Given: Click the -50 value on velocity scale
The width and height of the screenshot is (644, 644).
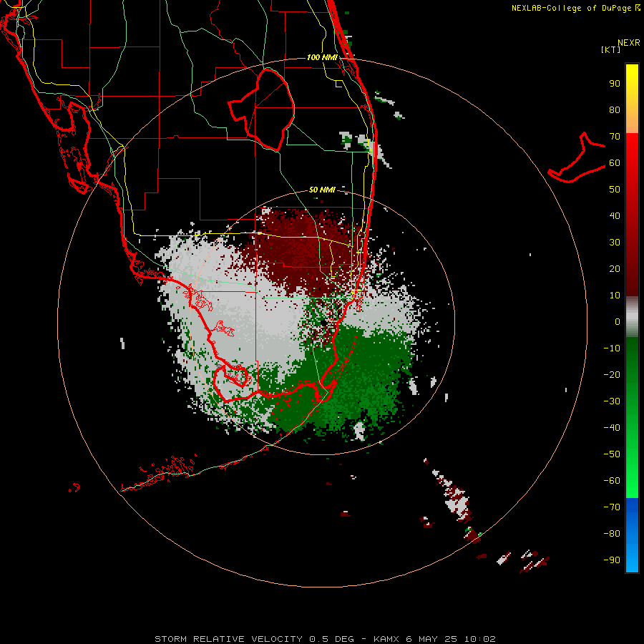Looking at the screenshot, I should (x=612, y=454).
